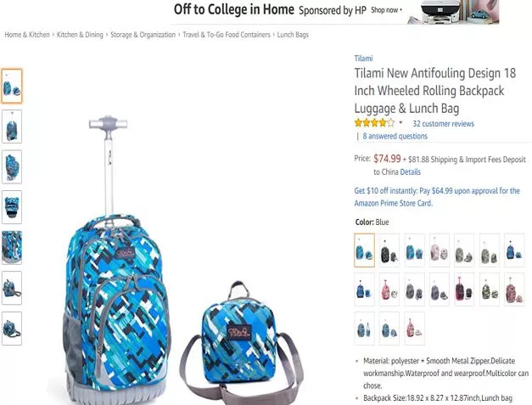
Task: Expand the star rating dropdown arrow
Action: [400, 122]
